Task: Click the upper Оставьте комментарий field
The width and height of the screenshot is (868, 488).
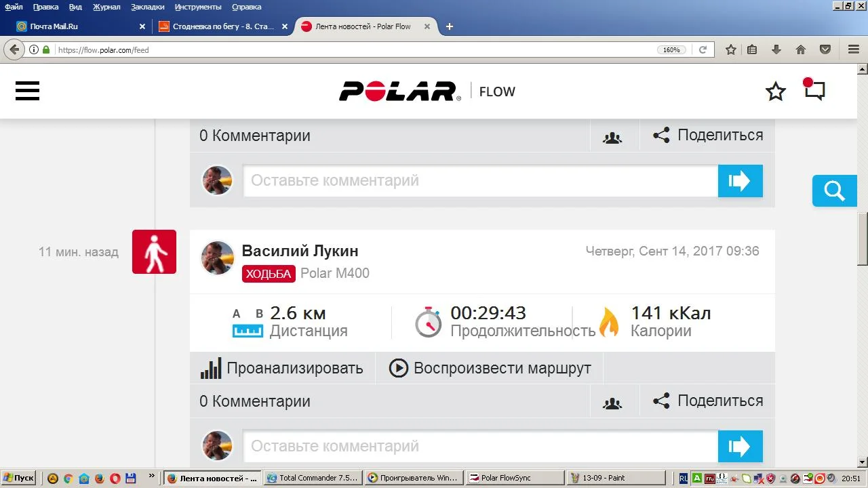Action: pos(481,181)
